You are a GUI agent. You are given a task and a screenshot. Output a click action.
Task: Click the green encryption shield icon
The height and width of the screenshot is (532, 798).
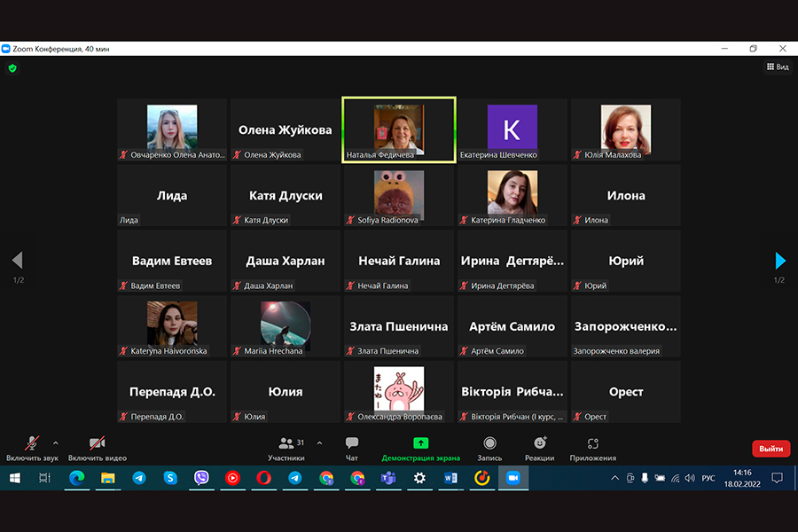(12, 67)
